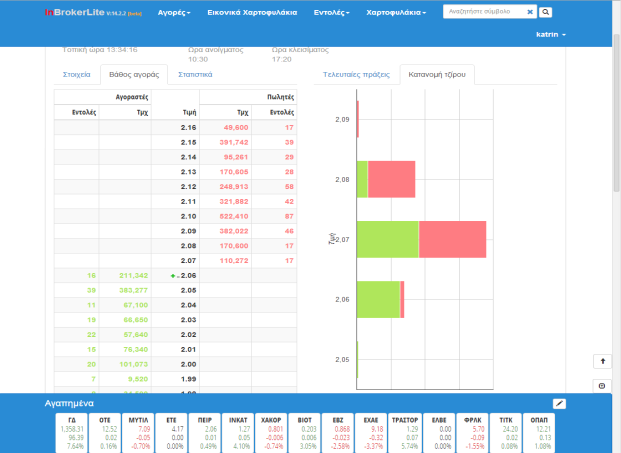Select the Βάθος αγοράς tab

pos(134,75)
